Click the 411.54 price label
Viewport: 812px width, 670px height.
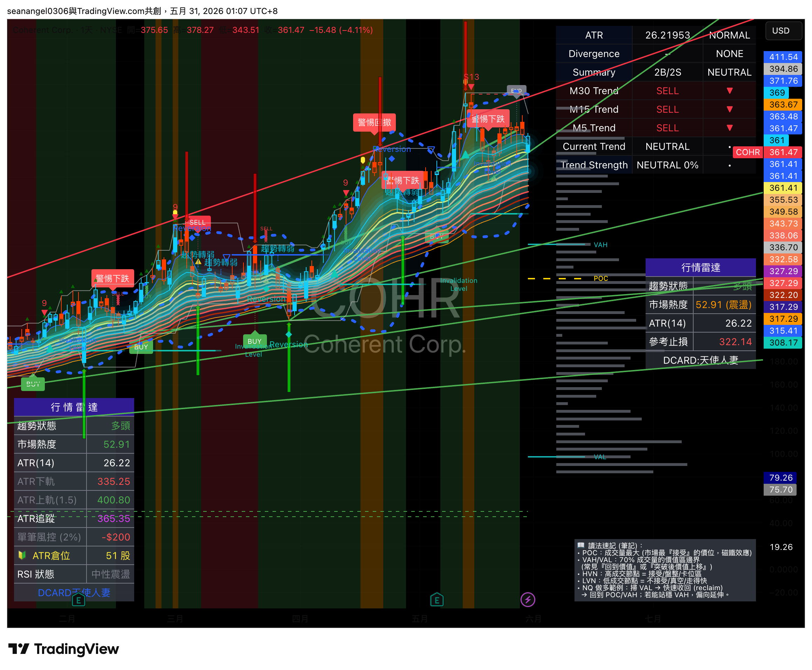(x=783, y=57)
